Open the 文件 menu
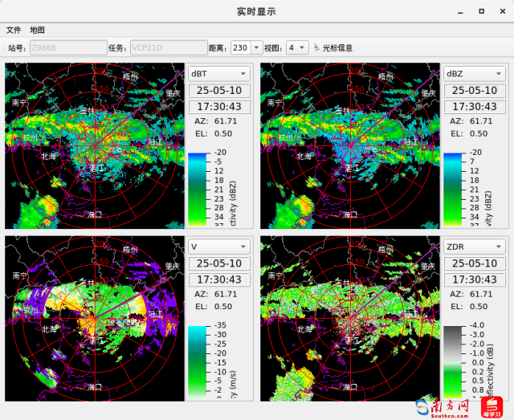This screenshot has width=514, height=420. (x=14, y=31)
